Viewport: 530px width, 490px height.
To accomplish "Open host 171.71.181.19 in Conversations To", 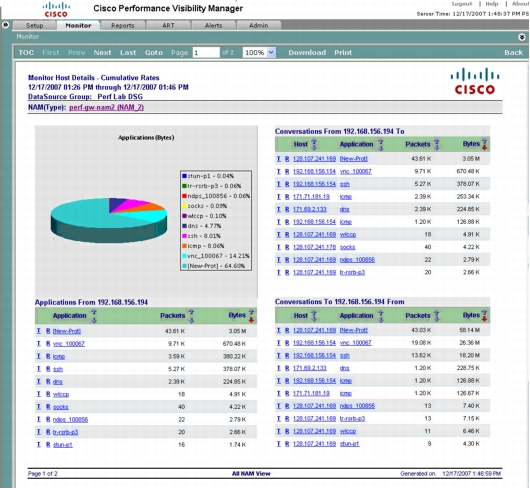I will click(311, 393).
